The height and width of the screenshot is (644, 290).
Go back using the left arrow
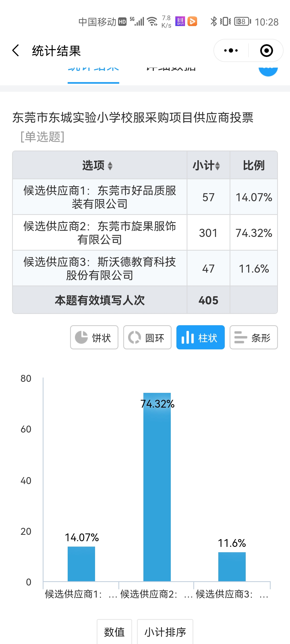click(16, 50)
